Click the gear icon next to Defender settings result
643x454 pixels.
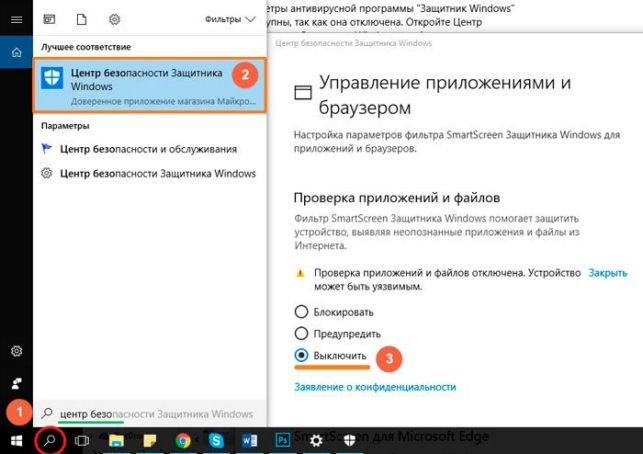tap(47, 173)
